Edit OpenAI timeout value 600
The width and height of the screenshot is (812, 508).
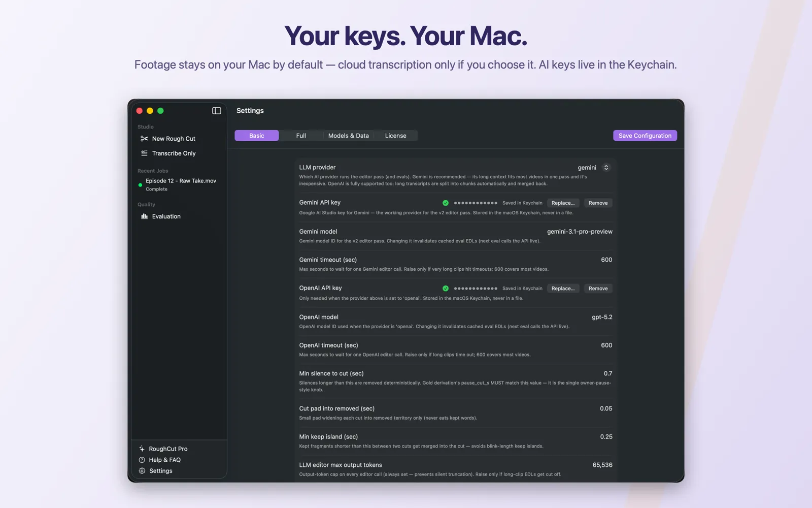[606, 345]
